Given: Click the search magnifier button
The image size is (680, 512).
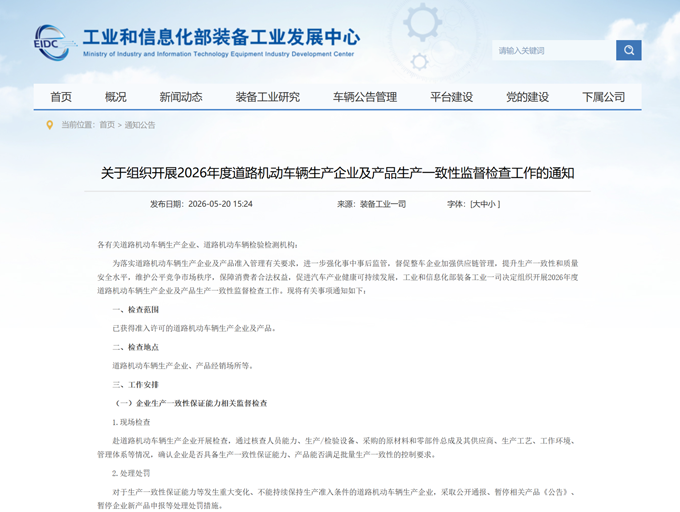Looking at the screenshot, I should pyautogui.click(x=628, y=50).
